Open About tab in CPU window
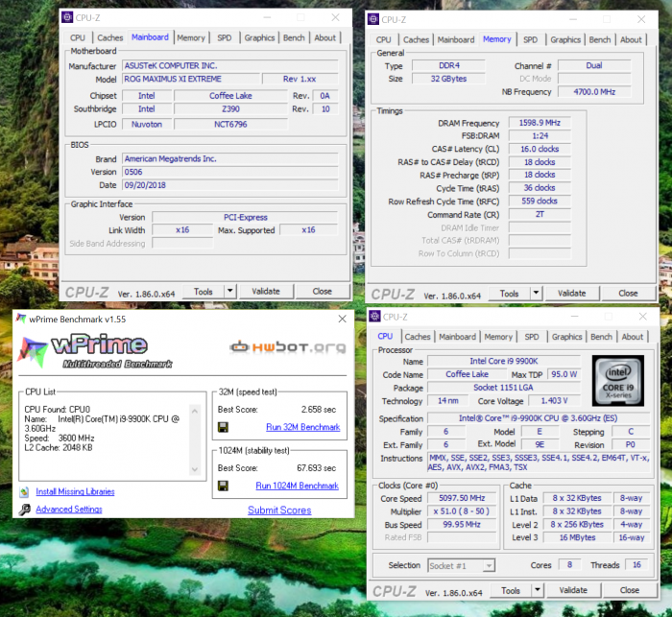672x617 pixels. tap(632, 337)
